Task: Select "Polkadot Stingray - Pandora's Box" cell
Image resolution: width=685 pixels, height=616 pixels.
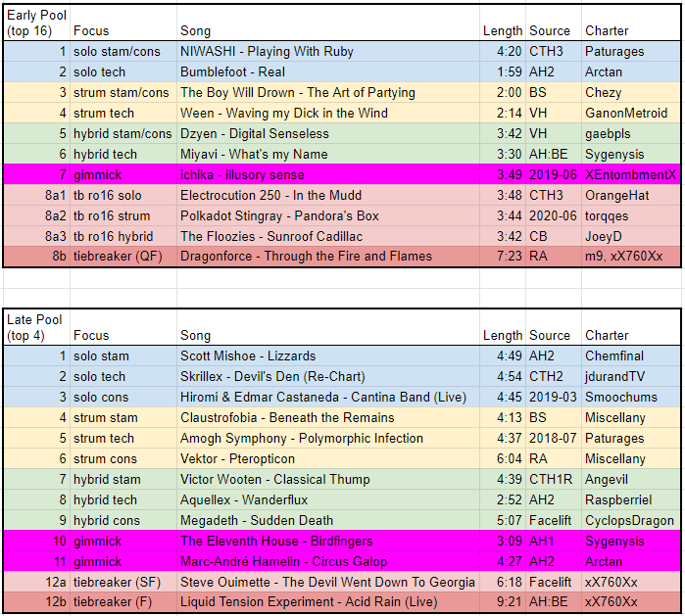Action: 328,215
